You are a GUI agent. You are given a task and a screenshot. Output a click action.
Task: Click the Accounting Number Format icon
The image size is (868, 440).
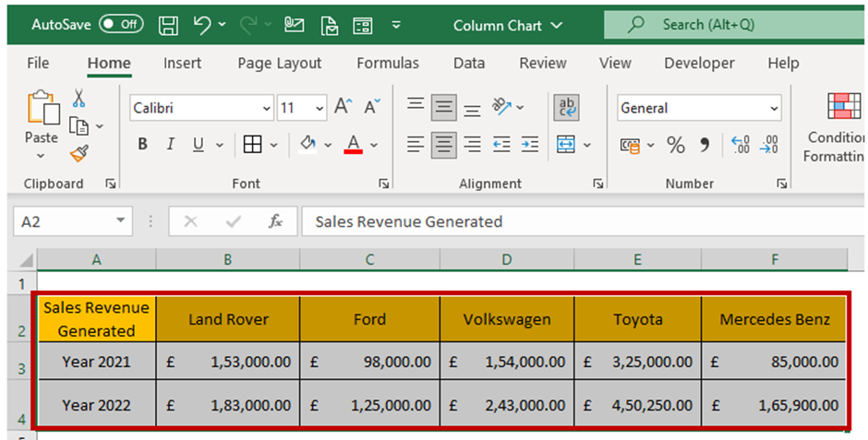coord(630,146)
